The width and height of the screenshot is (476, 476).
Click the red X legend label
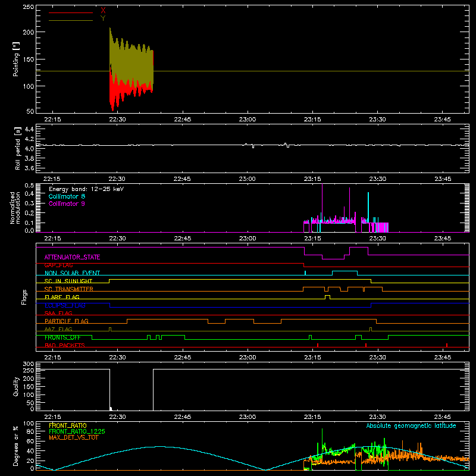pos(103,11)
